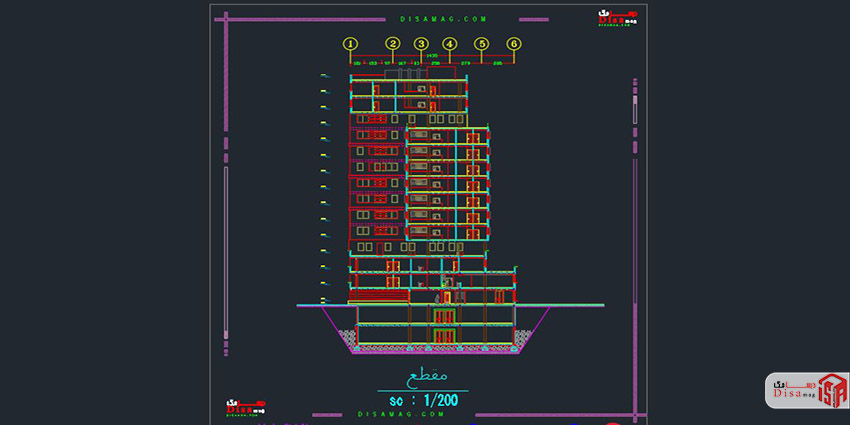The height and width of the screenshot is (425, 850).
Task: Click the Disa mag logo at top right
Action: tap(613, 18)
